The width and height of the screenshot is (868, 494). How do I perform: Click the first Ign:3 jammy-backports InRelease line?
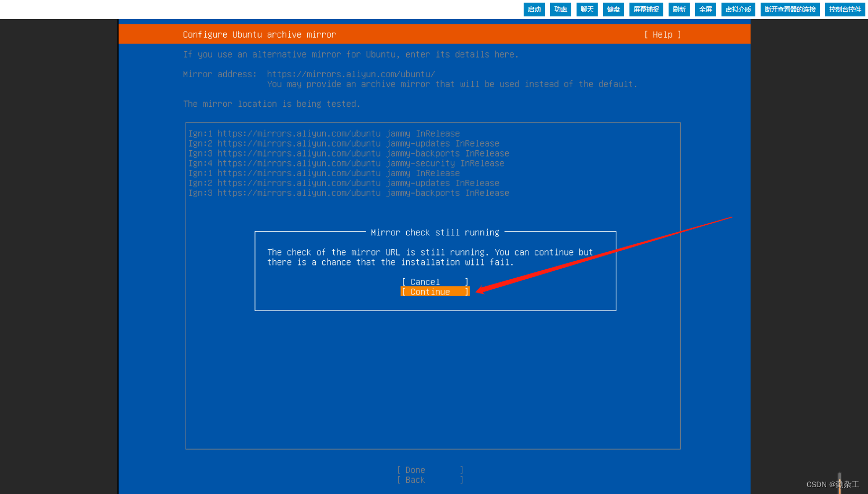click(349, 153)
